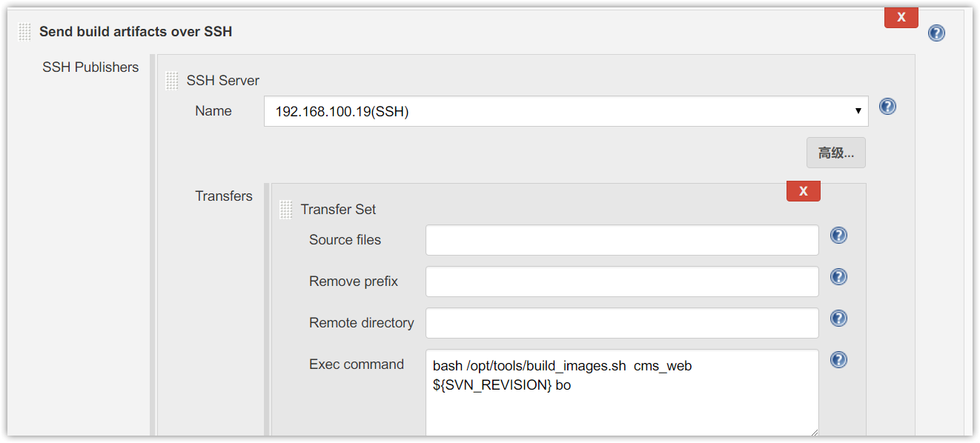Viewport: 980px width, 443px height.
Task: Delete the Send build artifacts over SSH step
Action: pos(901,18)
